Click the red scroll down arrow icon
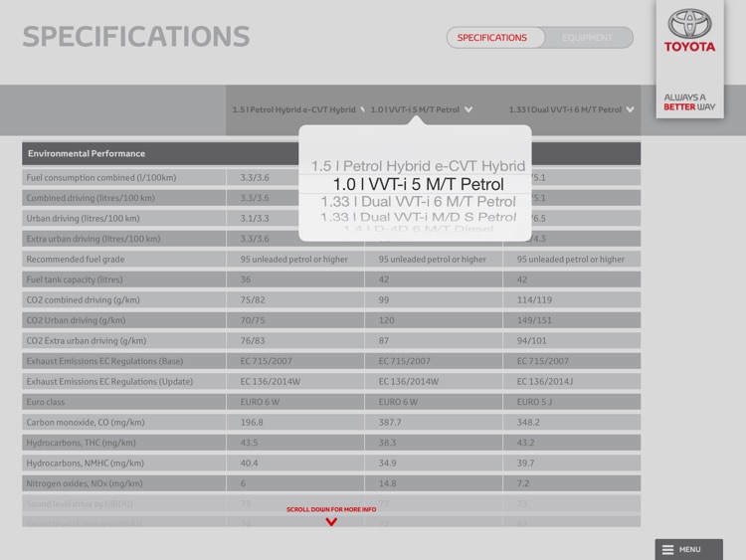 [x=331, y=521]
